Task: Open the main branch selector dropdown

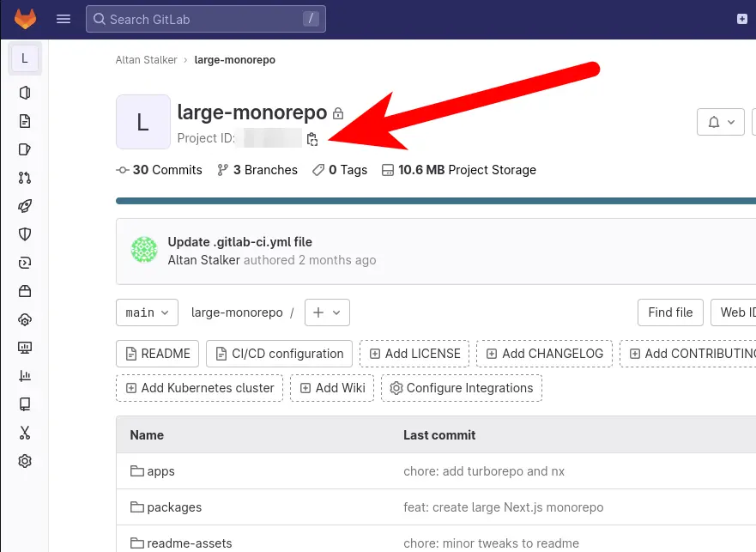Action: click(x=147, y=312)
